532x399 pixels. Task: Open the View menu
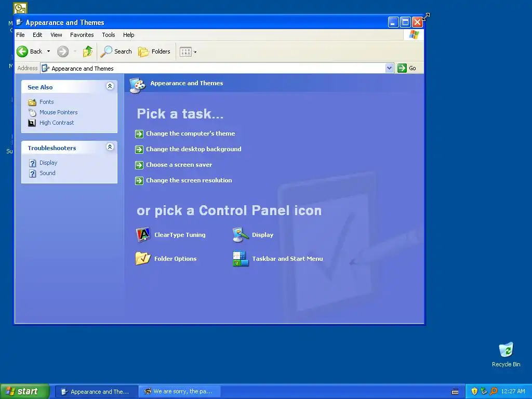[56, 35]
